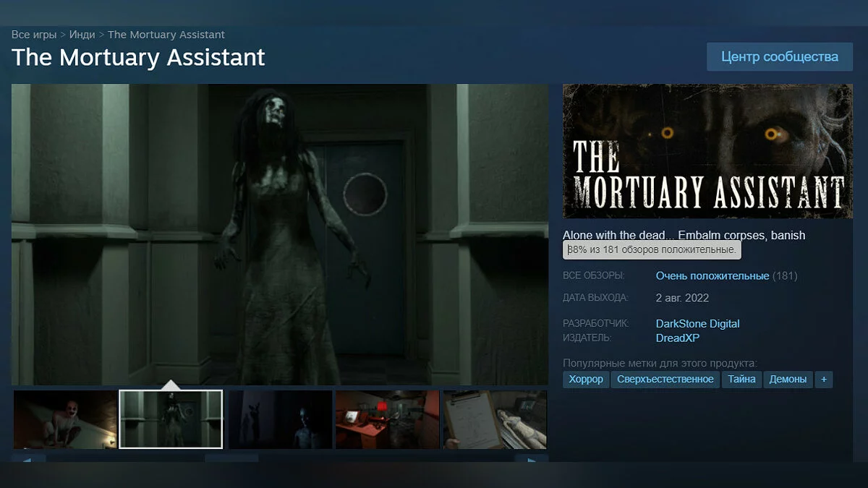The image size is (868, 488).
Task: Select the Сверхъестественное tag
Action: point(665,380)
